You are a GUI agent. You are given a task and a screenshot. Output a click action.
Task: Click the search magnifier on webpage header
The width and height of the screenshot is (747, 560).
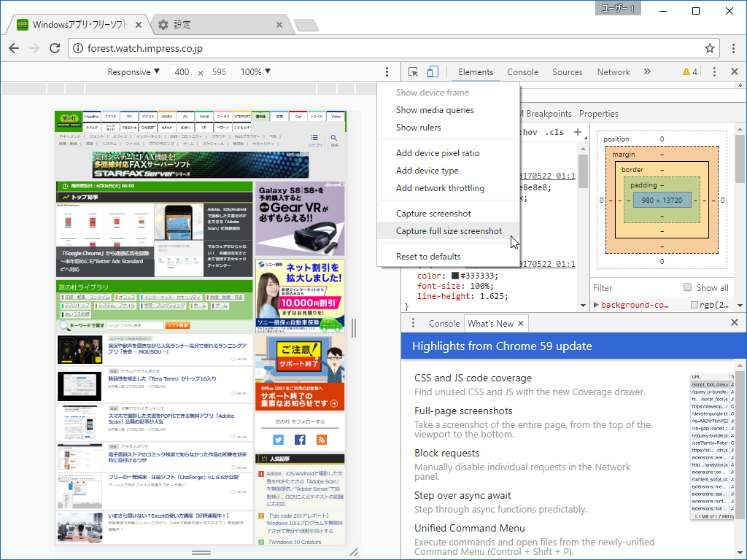(334, 139)
